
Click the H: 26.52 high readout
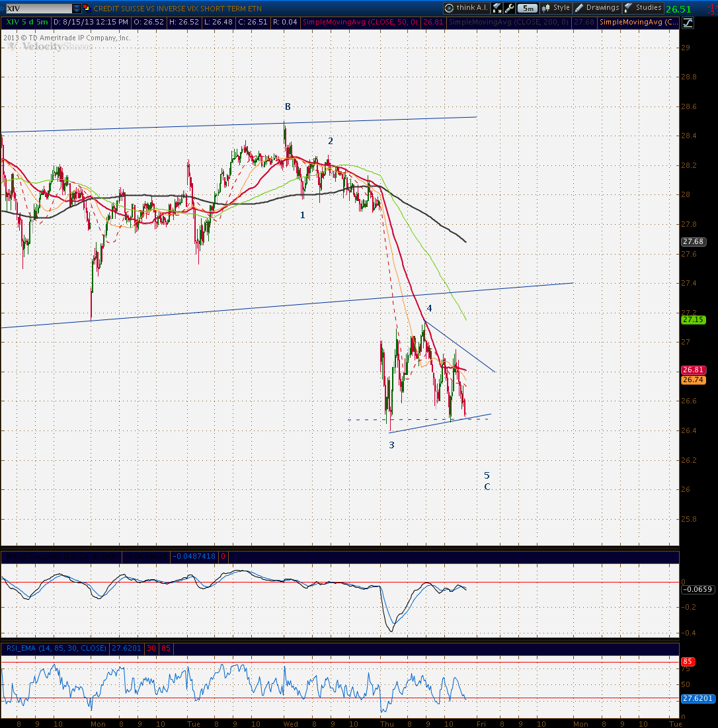[184, 22]
